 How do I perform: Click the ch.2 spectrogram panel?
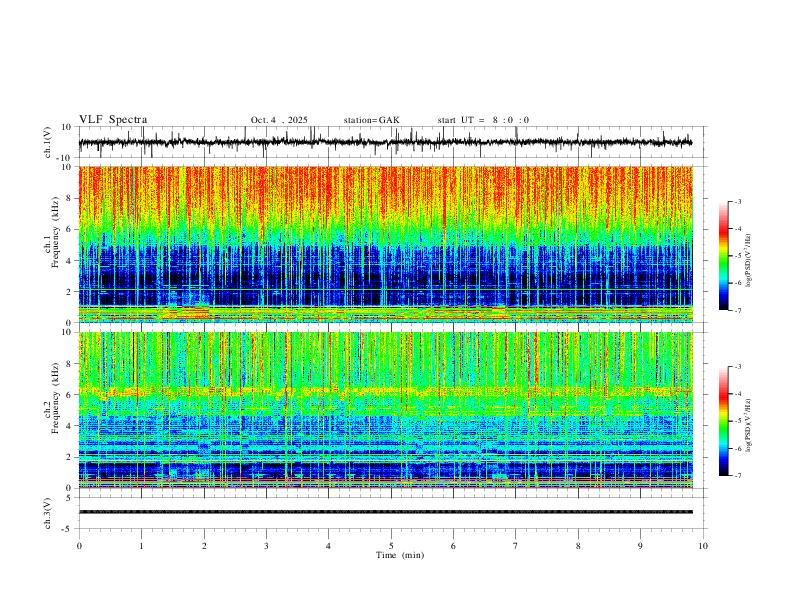point(385,410)
